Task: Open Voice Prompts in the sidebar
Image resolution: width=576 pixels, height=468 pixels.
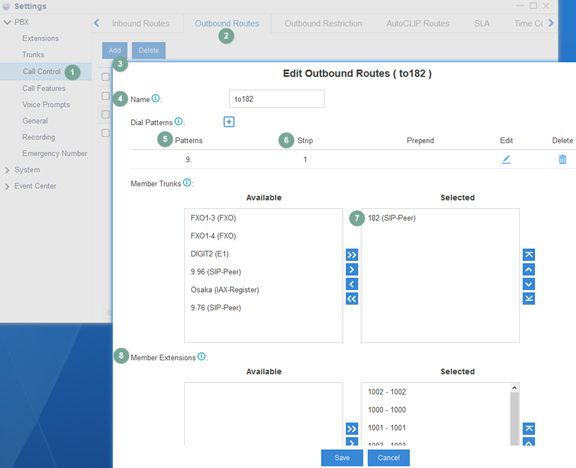Action: pos(46,104)
